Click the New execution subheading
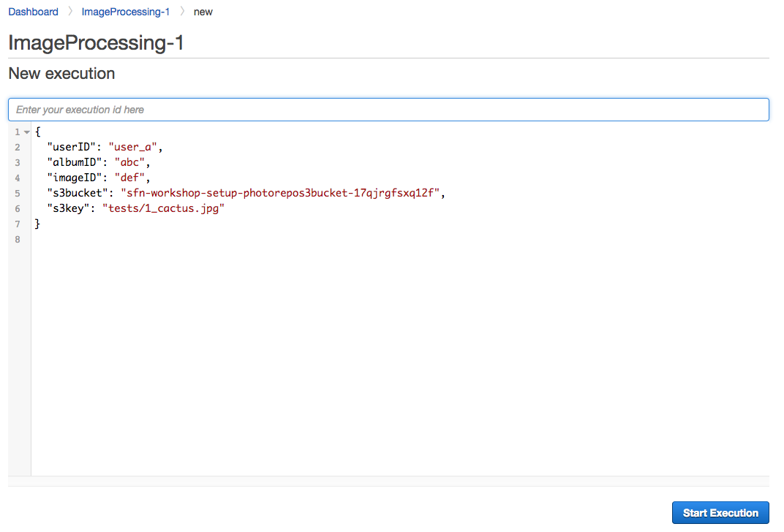The width and height of the screenshot is (784, 532). (61, 73)
